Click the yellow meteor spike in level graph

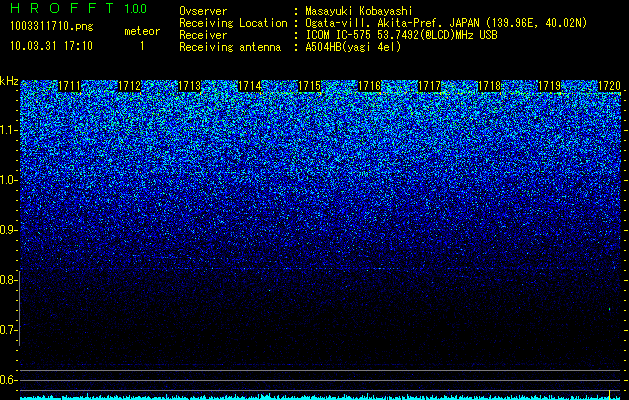[x=609, y=394]
